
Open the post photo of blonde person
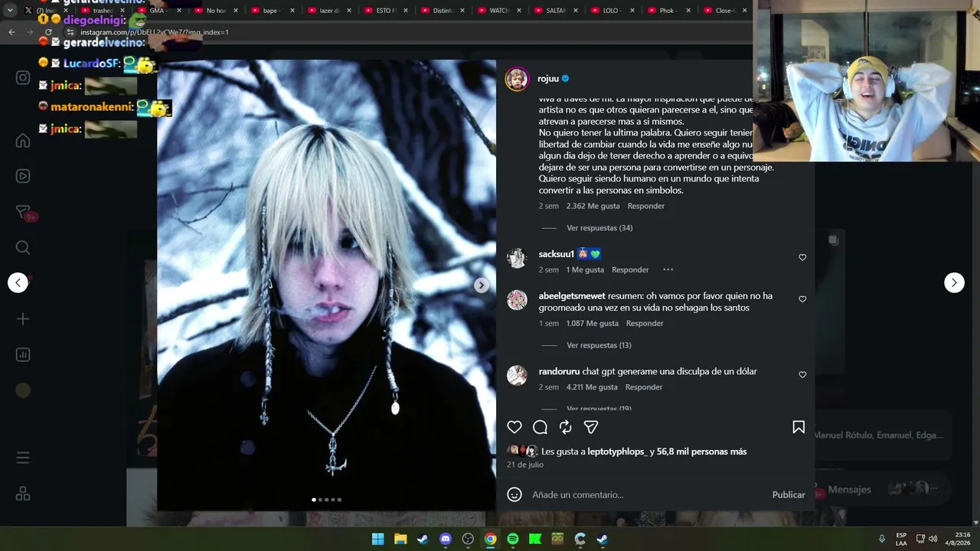(x=326, y=285)
